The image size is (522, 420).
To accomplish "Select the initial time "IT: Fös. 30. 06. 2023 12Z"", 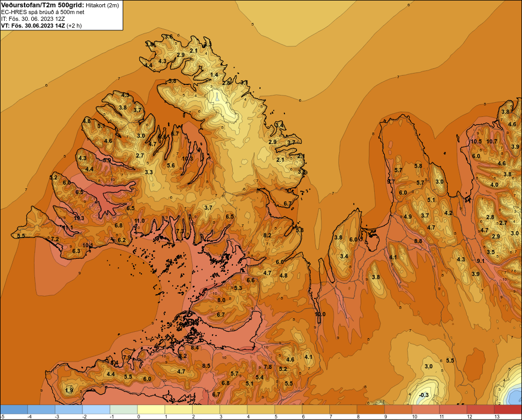I will pyautogui.click(x=33, y=19).
